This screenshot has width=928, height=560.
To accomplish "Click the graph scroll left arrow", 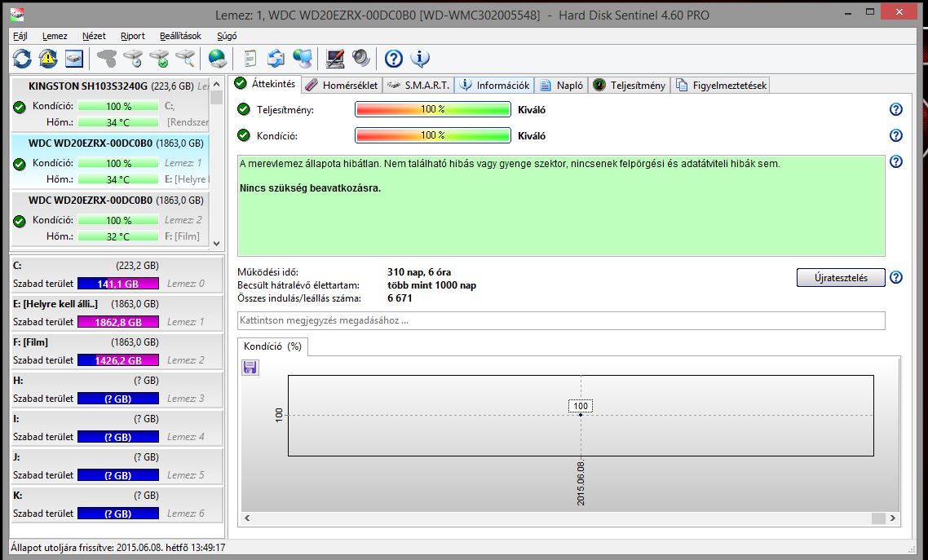I will tap(247, 518).
